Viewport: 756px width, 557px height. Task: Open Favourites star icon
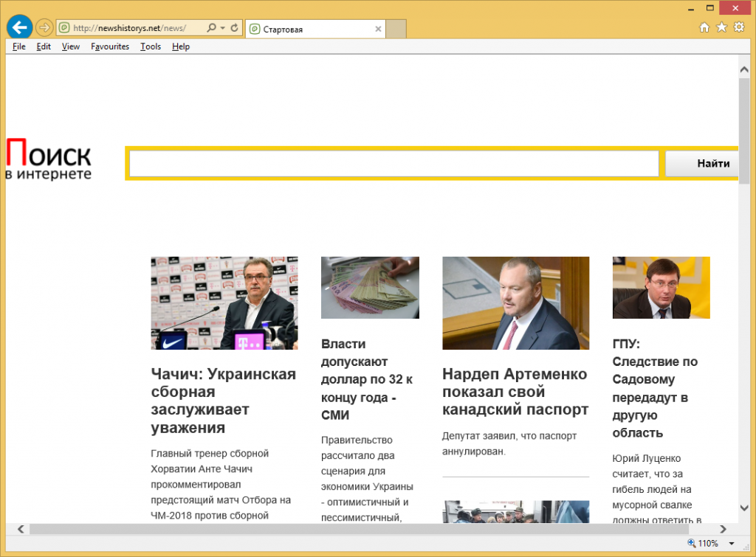pyautogui.click(x=721, y=27)
